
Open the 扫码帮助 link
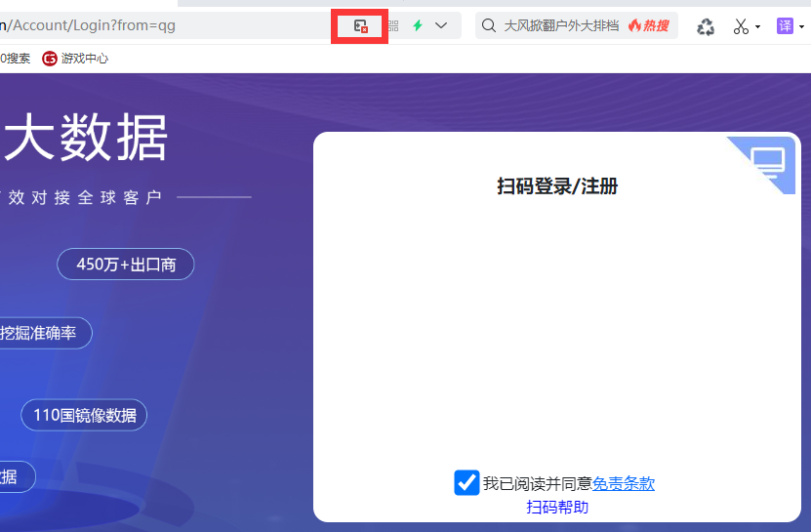[x=557, y=507]
